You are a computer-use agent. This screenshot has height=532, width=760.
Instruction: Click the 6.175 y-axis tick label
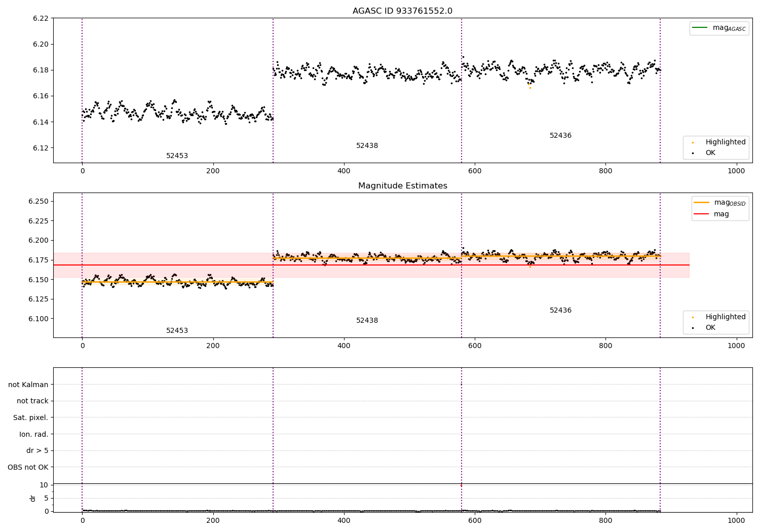click(x=39, y=260)
